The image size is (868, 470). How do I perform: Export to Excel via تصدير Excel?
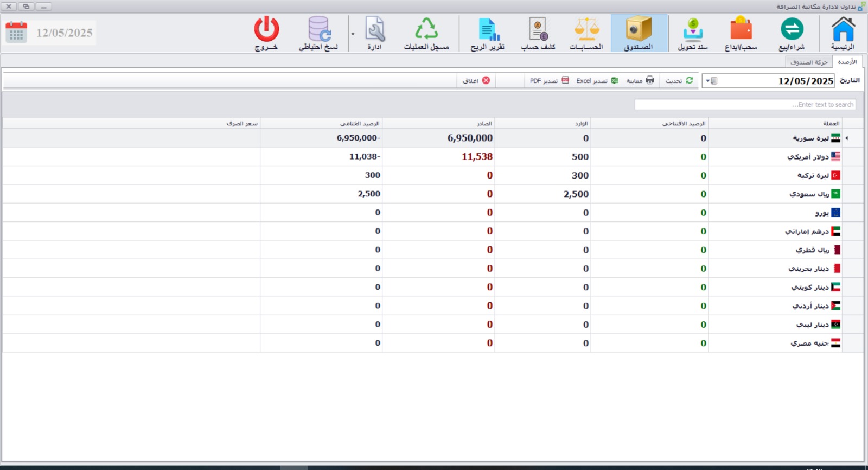597,80
